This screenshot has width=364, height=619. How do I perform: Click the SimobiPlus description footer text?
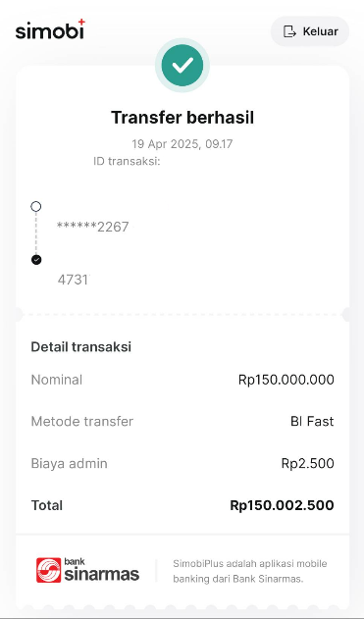(250, 571)
